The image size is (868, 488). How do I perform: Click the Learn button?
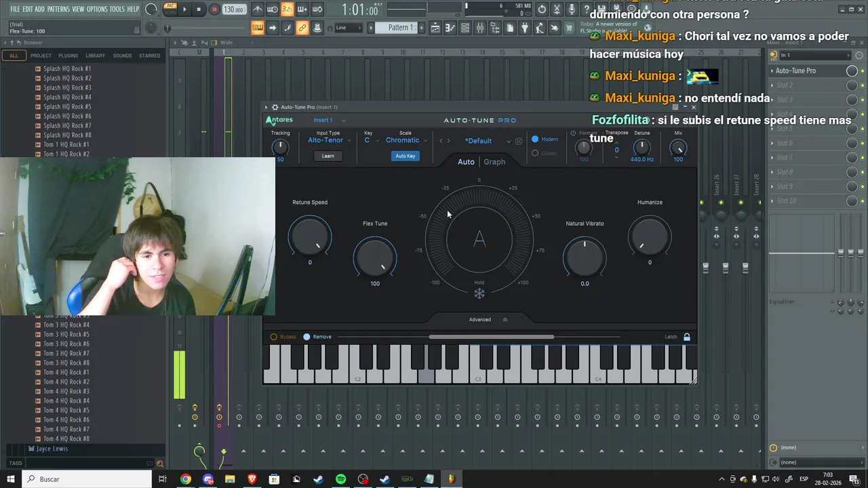tap(328, 156)
